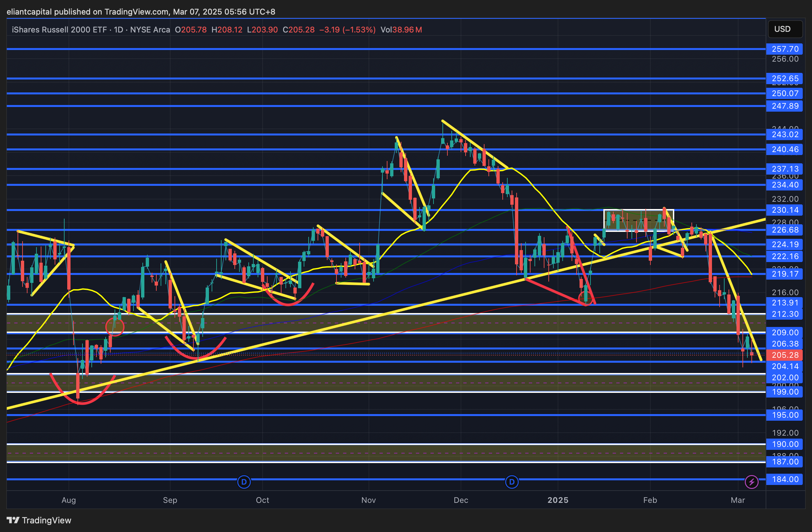Screen dimensions: 812x532
Task: Click the dividend marker near late December
Action: pyautogui.click(x=511, y=482)
